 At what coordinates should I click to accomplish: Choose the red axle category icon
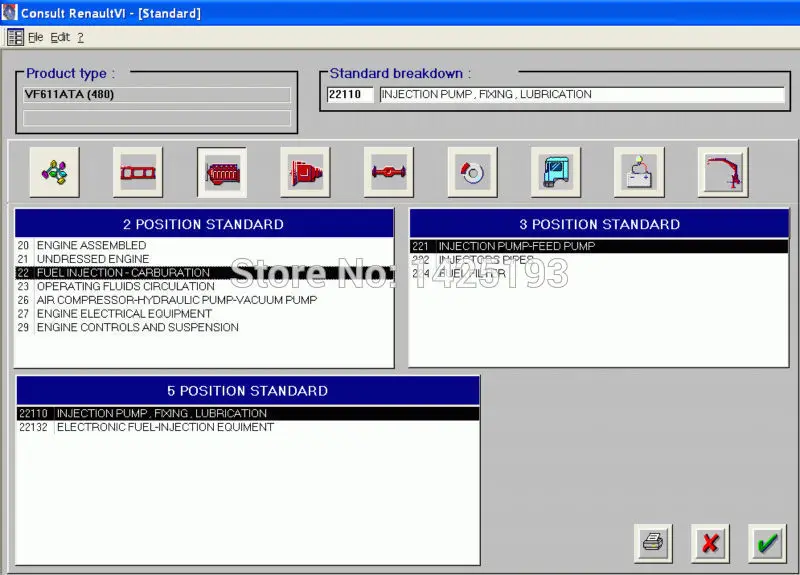pos(389,172)
